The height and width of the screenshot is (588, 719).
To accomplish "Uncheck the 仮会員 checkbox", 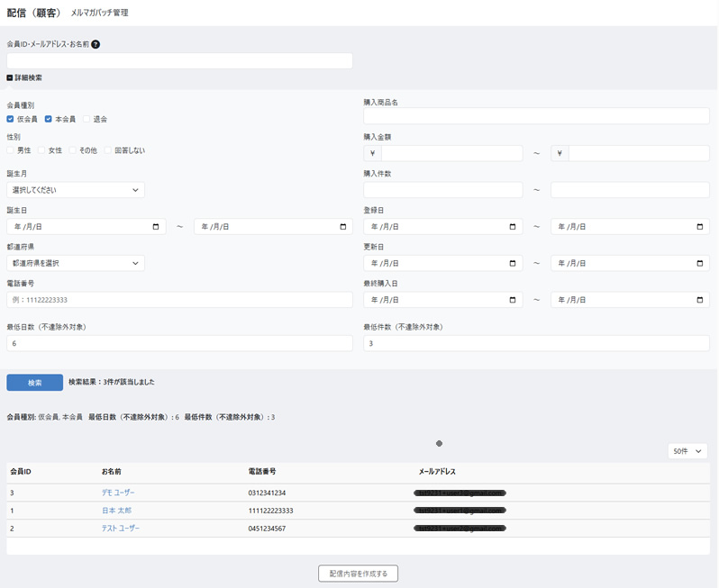I will coord(11,119).
